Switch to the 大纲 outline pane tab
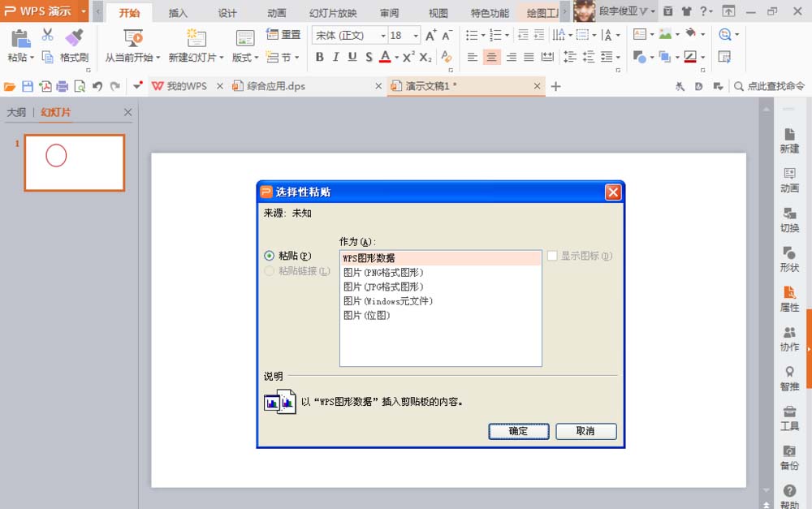812x509 pixels. pyautogui.click(x=16, y=112)
